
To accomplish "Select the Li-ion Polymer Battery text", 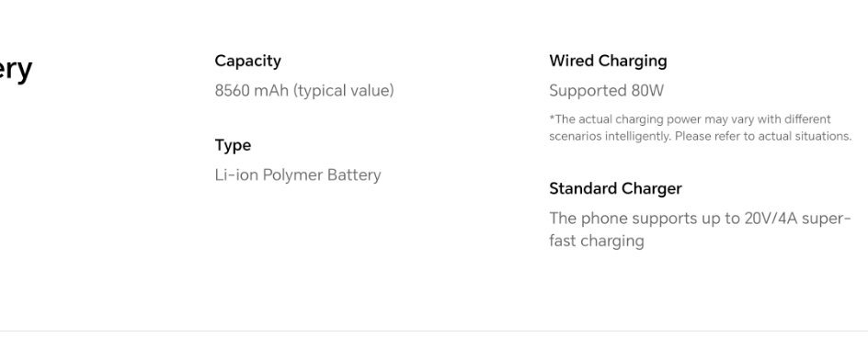I will (298, 175).
